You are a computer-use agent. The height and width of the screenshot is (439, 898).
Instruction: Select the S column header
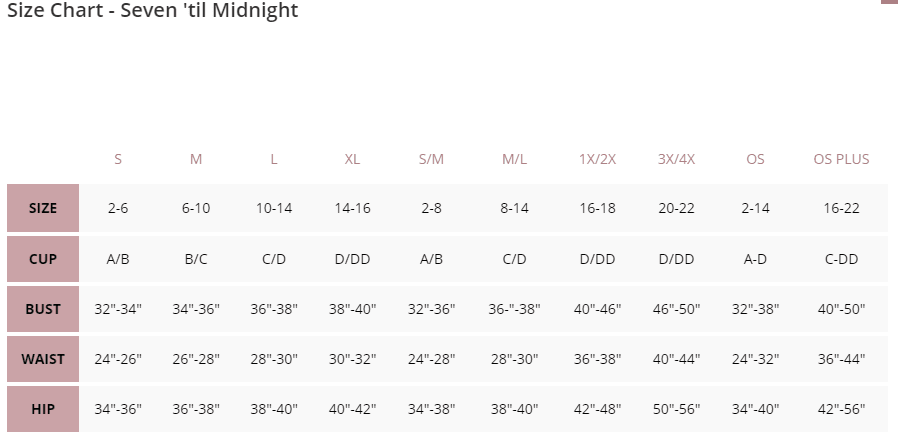(118, 159)
